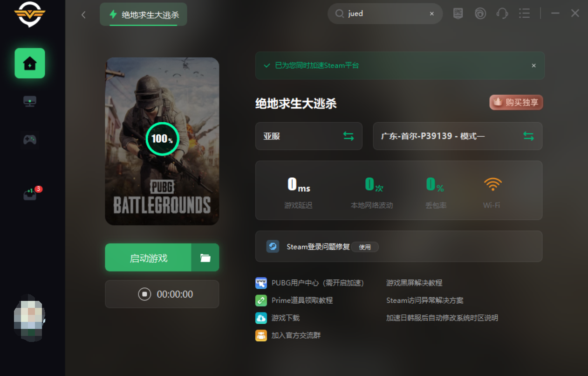Open the home tab in sidebar
The width and height of the screenshot is (588, 376).
coord(30,63)
